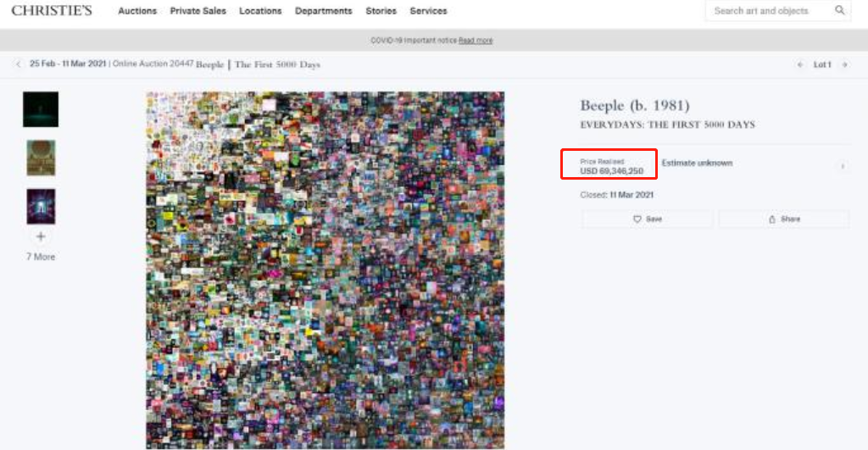Open the Locations menu
This screenshot has height=450, width=868.
point(260,11)
